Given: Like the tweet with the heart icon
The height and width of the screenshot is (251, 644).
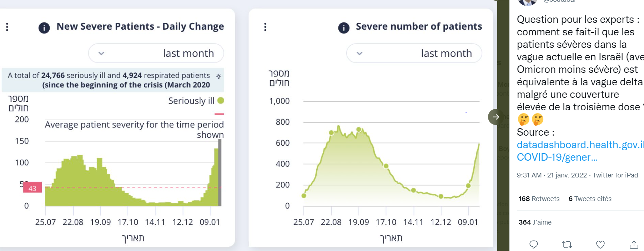Looking at the screenshot, I should [x=600, y=245].
